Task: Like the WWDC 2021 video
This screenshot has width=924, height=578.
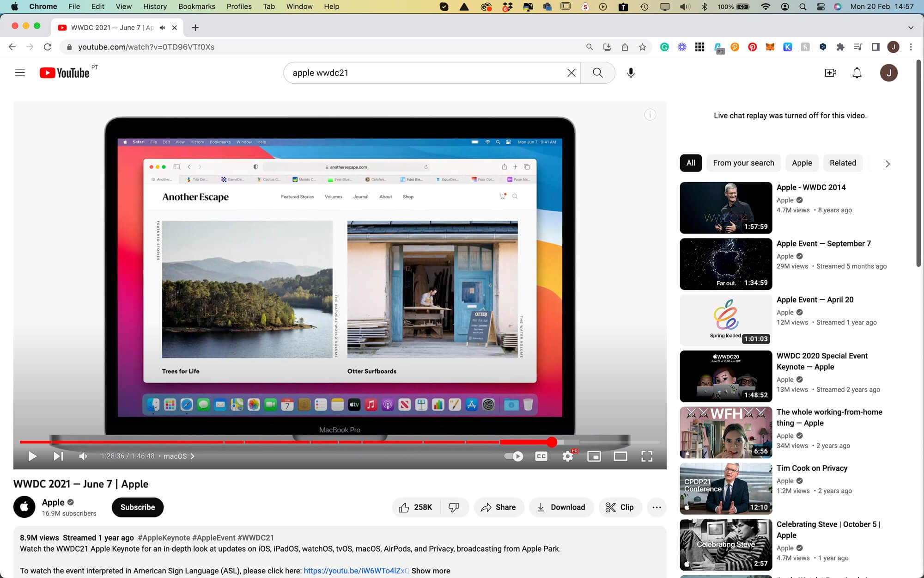Action: (416, 507)
